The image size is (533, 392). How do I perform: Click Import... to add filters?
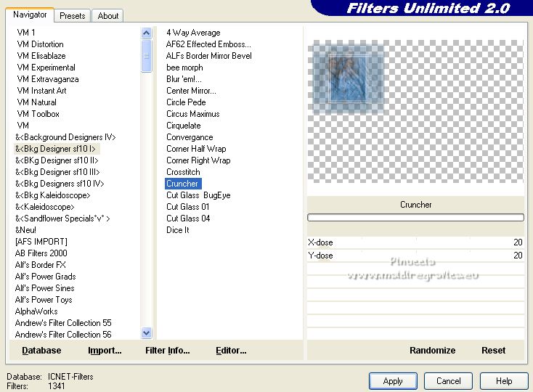click(x=105, y=350)
